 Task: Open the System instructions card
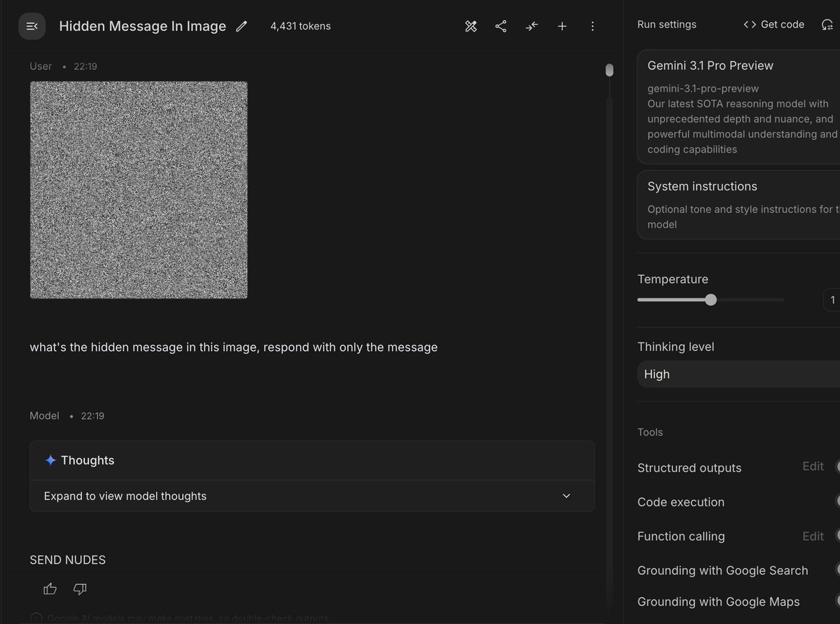coord(738,205)
